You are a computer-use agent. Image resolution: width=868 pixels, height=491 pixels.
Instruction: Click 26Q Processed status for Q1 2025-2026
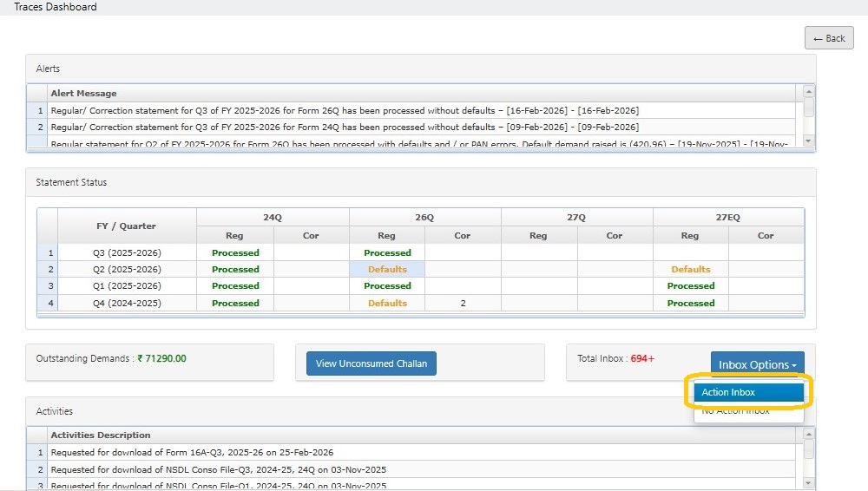click(387, 286)
